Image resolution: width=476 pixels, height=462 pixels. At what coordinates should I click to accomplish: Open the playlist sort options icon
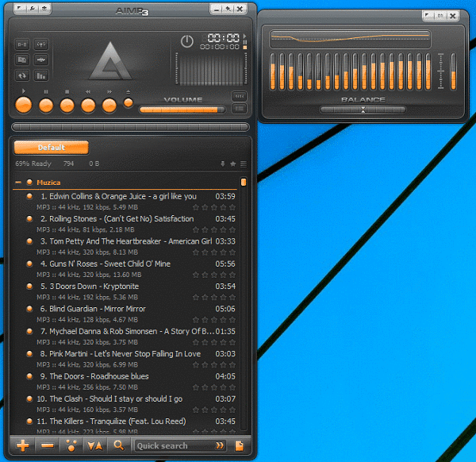click(x=94, y=445)
